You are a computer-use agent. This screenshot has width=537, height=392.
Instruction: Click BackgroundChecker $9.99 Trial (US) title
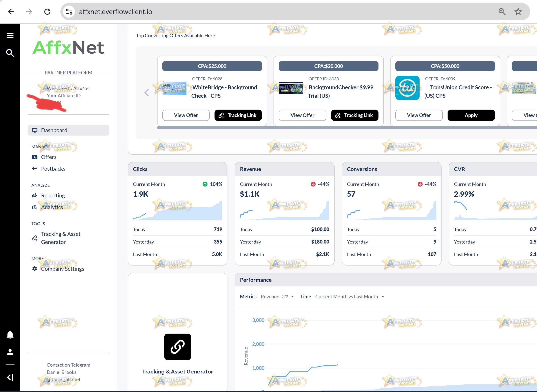[341, 92]
